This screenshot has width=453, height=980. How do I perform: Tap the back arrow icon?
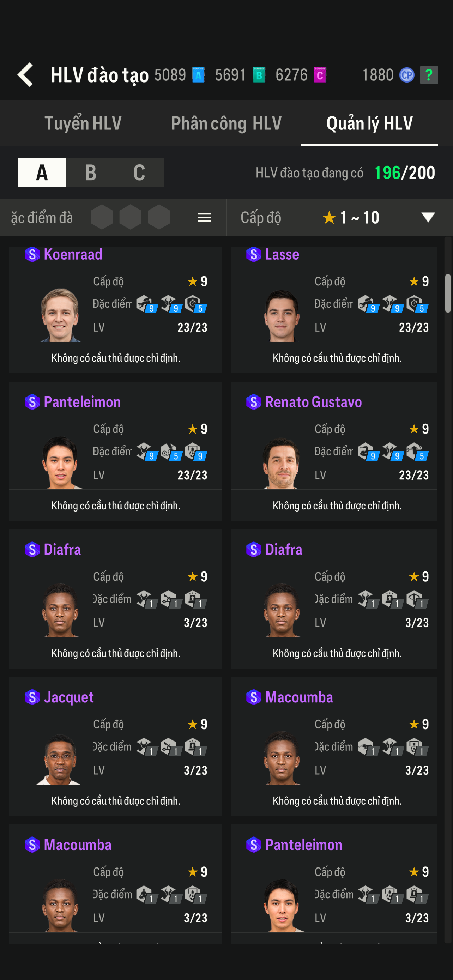25,74
